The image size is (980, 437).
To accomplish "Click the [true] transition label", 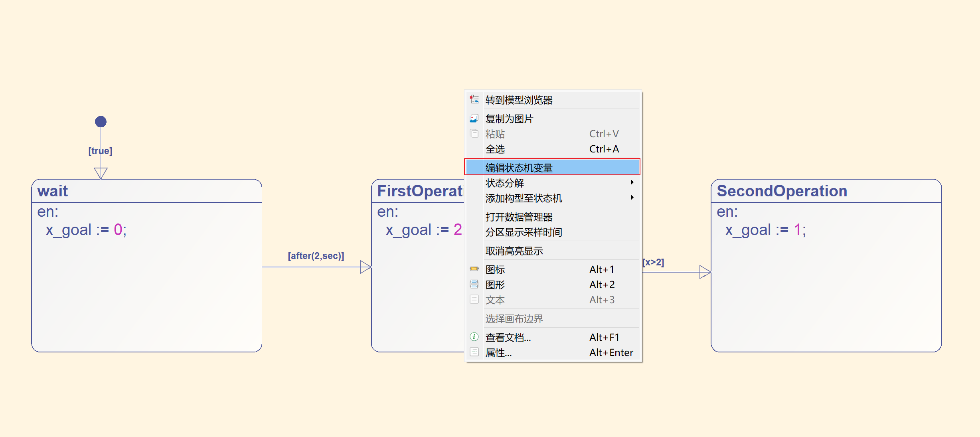I will (x=100, y=151).
